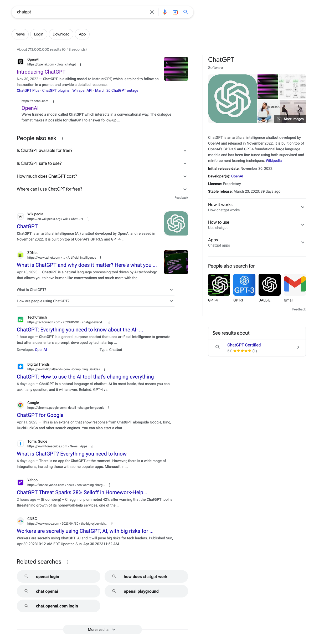Click the OpenAI favicon in first result
Viewport: 319px width, 644px height.
tap(20, 62)
